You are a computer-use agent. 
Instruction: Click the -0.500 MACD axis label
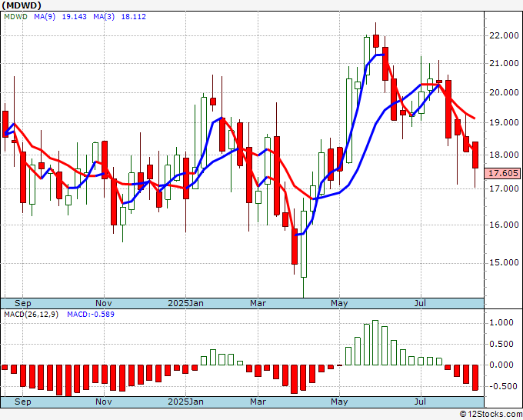504,386
